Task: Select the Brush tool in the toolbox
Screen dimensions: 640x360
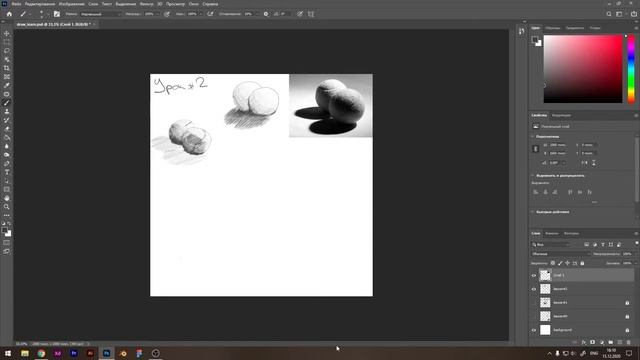Action: tap(7, 103)
